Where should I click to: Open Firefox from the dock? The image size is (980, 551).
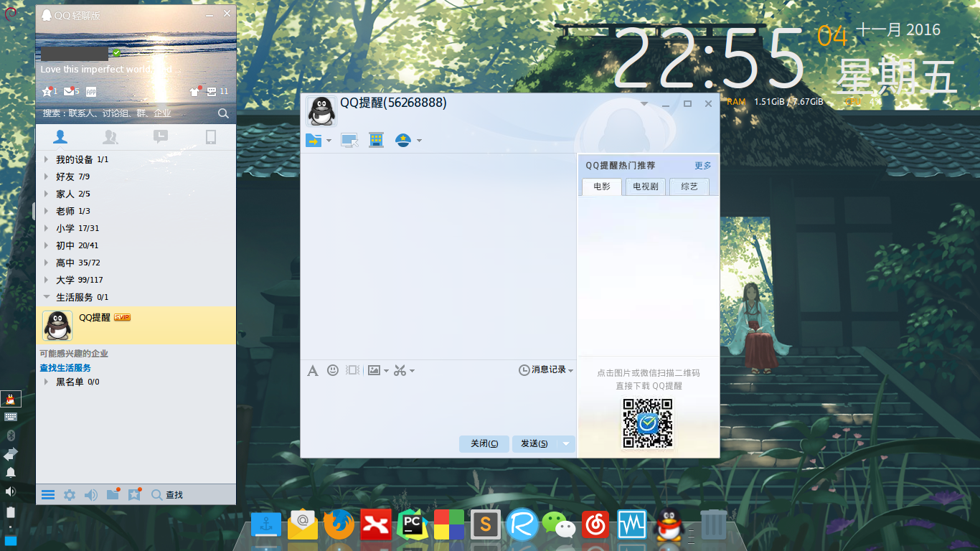[x=339, y=525]
